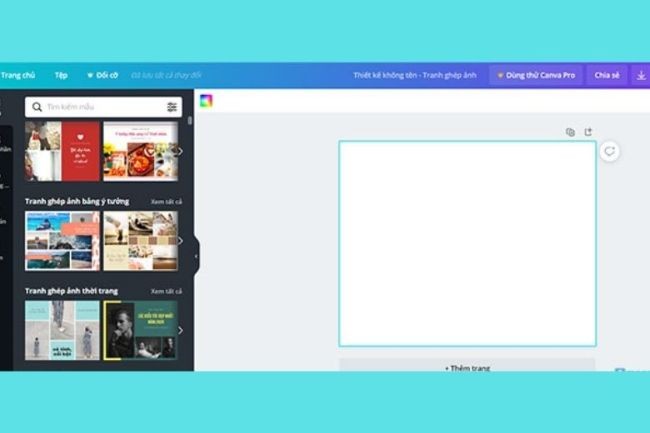Collapse the side panel using arrow handle
Viewport: 650px width, 433px height.
tap(196, 256)
